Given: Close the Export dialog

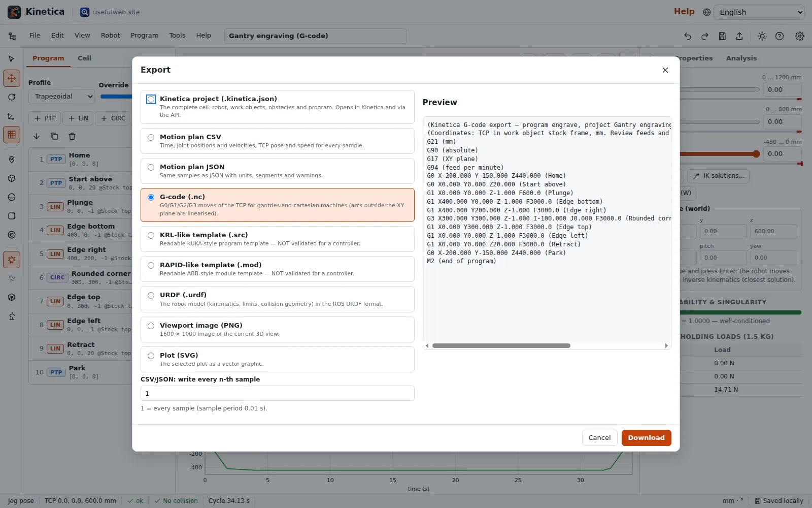Looking at the screenshot, I should click(665, 70).
